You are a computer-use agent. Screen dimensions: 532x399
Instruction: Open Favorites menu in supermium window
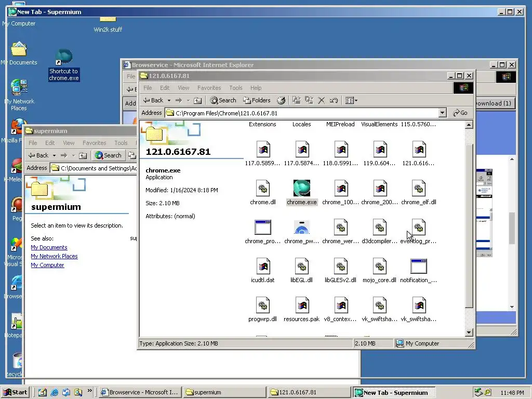tap(95, 143)
